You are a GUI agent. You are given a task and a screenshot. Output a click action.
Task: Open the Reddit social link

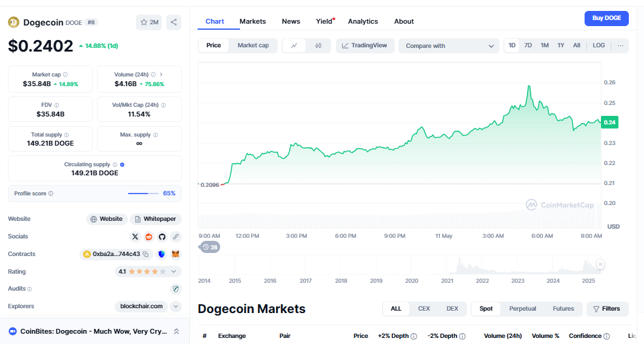pyautogui.click(x=149, y=237)
